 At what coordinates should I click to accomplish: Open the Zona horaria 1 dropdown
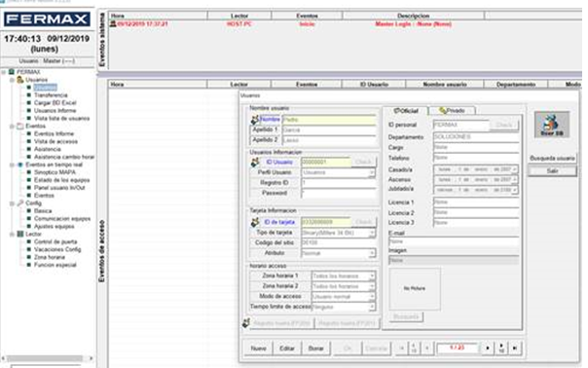coord(371,276)
